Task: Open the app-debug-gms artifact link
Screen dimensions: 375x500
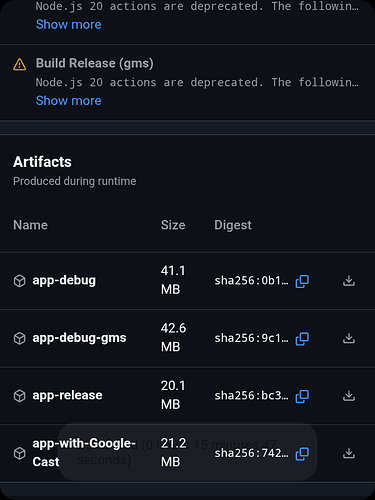Action: point(79,338)
